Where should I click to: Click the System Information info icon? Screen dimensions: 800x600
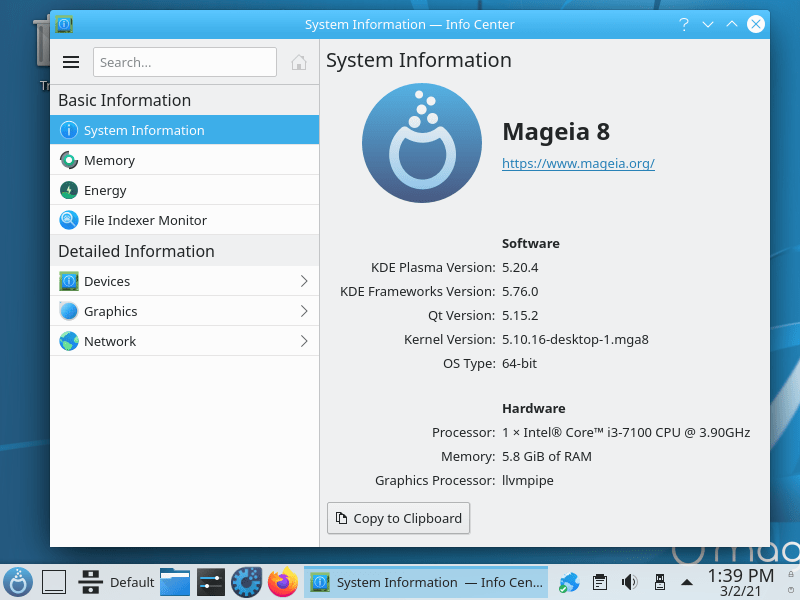tap(69, 130)
